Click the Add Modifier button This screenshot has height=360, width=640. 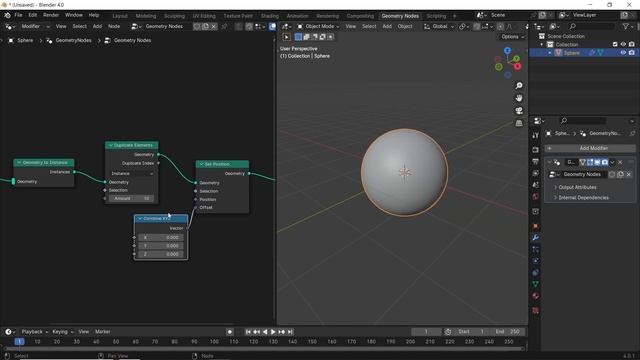590,148
